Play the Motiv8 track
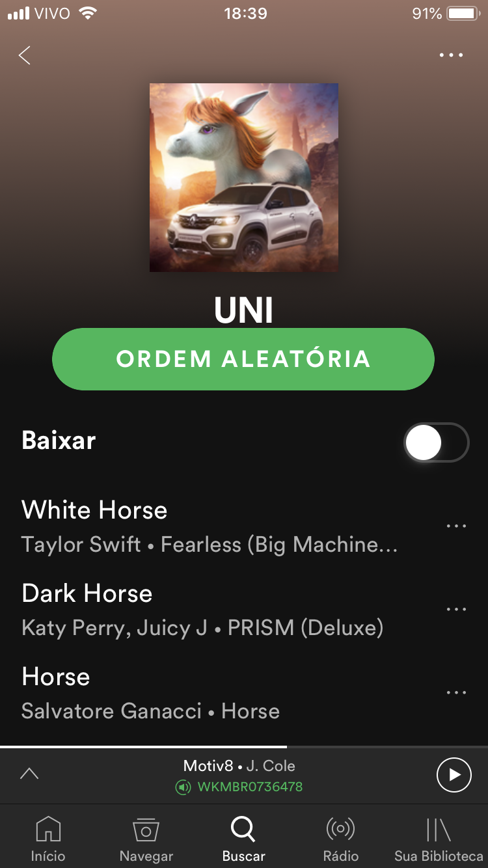 click(x=454, y=774)
